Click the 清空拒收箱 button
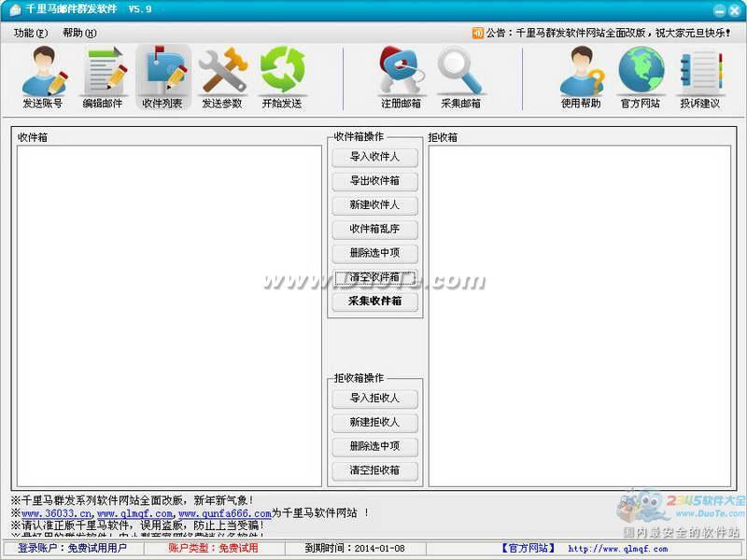This screenshot has width=747, height=560. (x=375, y=470)
